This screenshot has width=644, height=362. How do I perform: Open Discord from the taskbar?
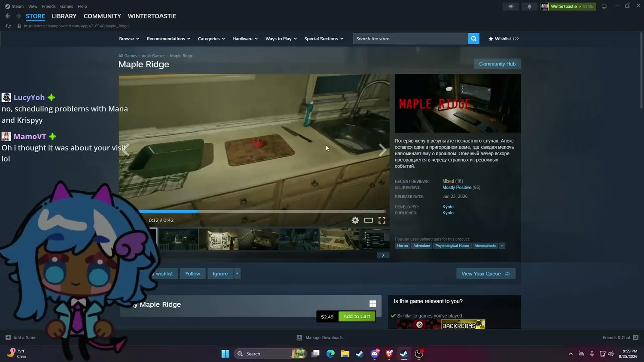375,354
